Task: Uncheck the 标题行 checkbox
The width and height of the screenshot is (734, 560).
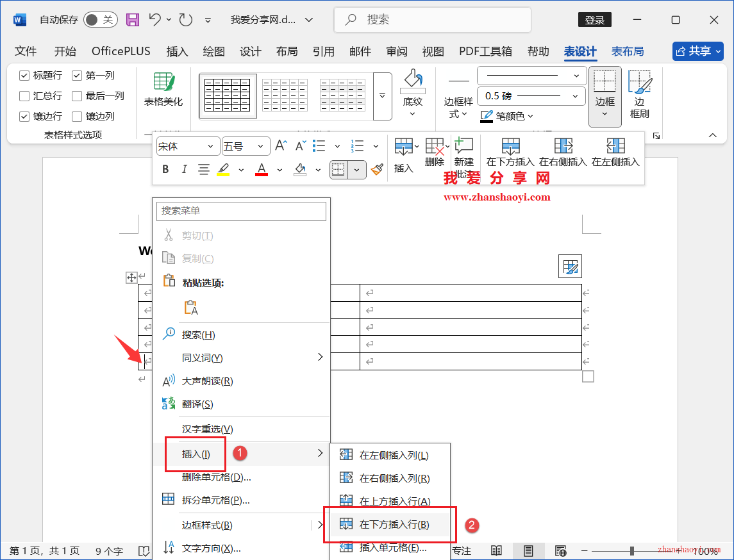Action: coord(24,76)
